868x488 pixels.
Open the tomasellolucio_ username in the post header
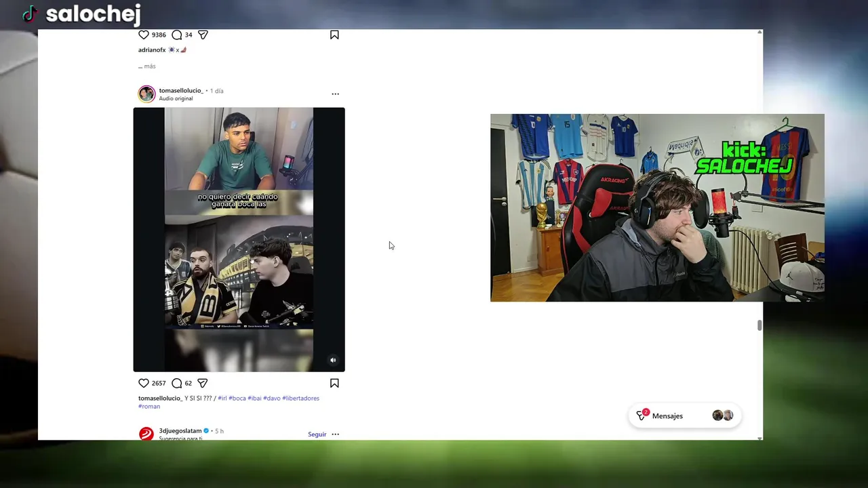point(181,91)
